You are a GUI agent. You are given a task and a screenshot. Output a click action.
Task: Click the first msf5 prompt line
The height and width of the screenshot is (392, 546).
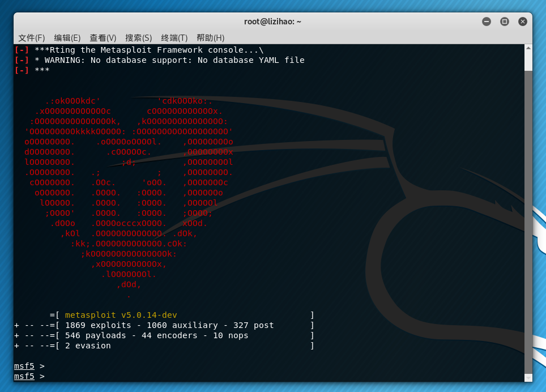[29, 366]
